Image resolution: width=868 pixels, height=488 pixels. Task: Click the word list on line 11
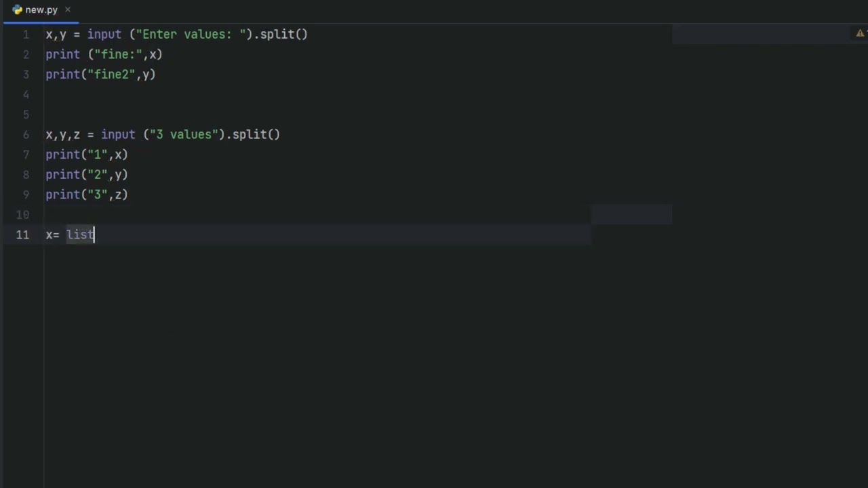80,235
